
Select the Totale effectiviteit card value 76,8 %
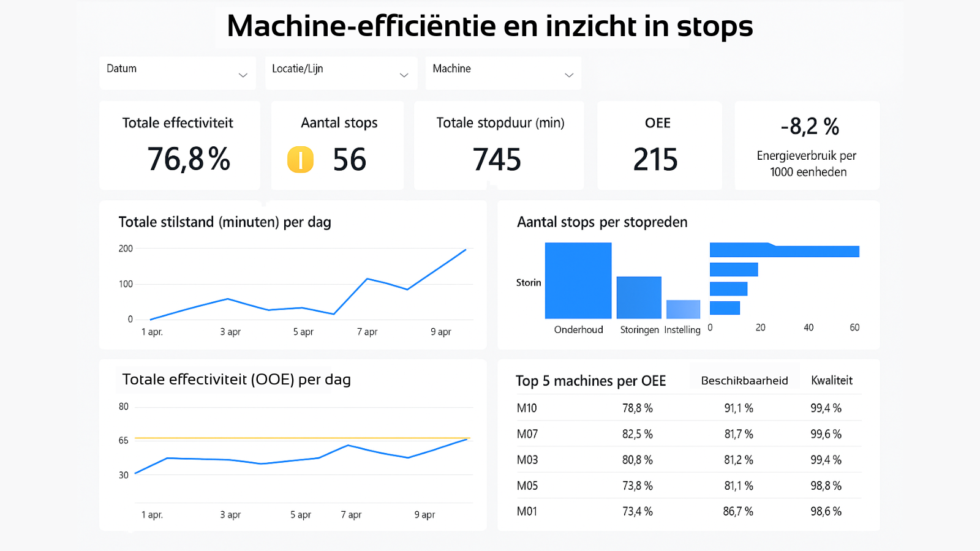(x=189, y=159)
